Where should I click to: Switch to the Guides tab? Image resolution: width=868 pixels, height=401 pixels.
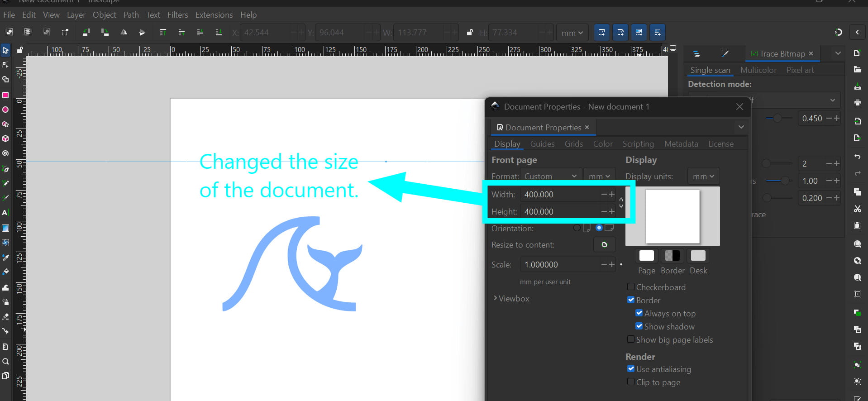click(x=542, y=144)
